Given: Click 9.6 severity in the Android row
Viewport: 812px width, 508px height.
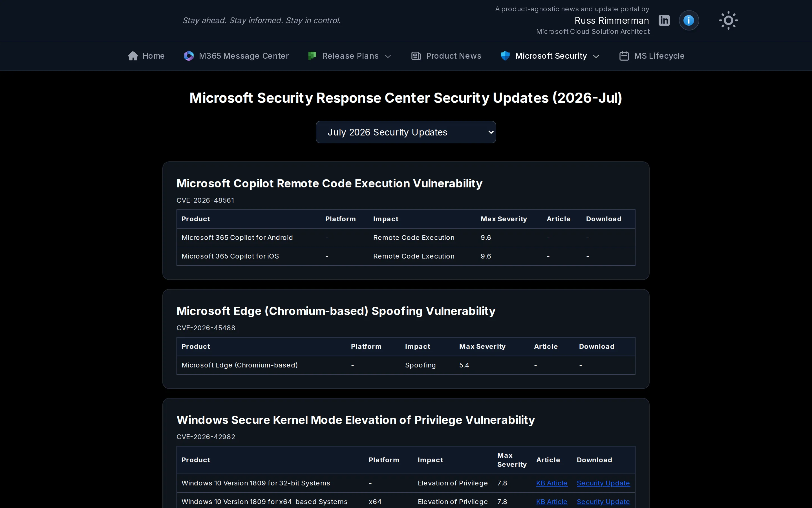Looking at the screenshot, I should (486, 238).
